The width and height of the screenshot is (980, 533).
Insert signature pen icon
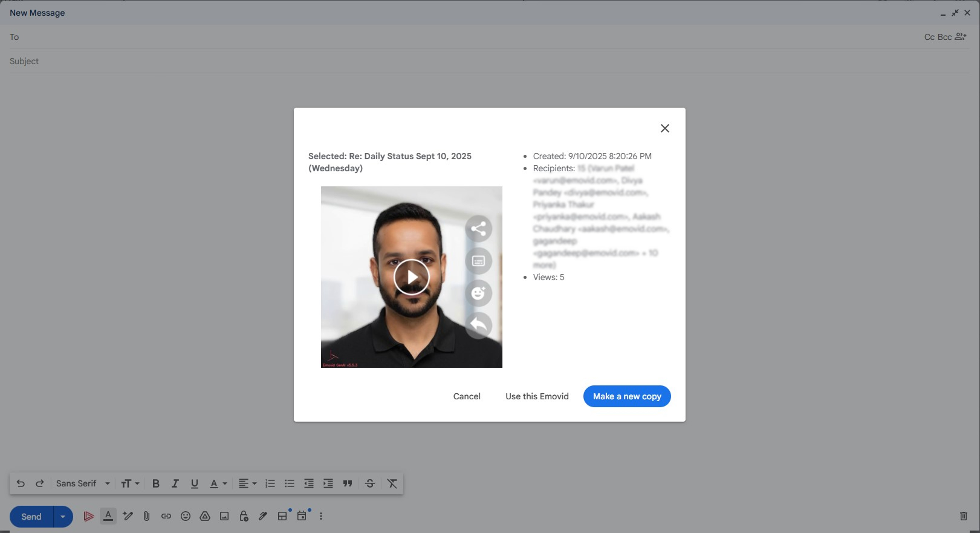(263, 516)
